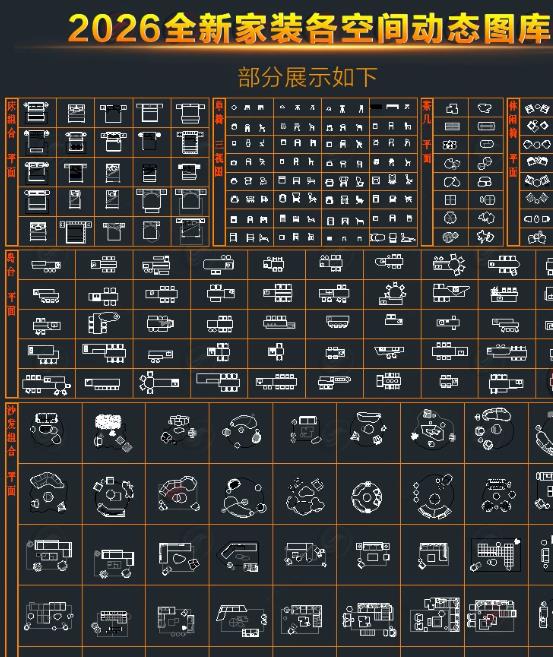Image resolution: width=553 pixels, height=657 pixels.
Task: Pick small cross-shaped island in 岛台 fourth row, fifth column
Action: tap(276, 352)
